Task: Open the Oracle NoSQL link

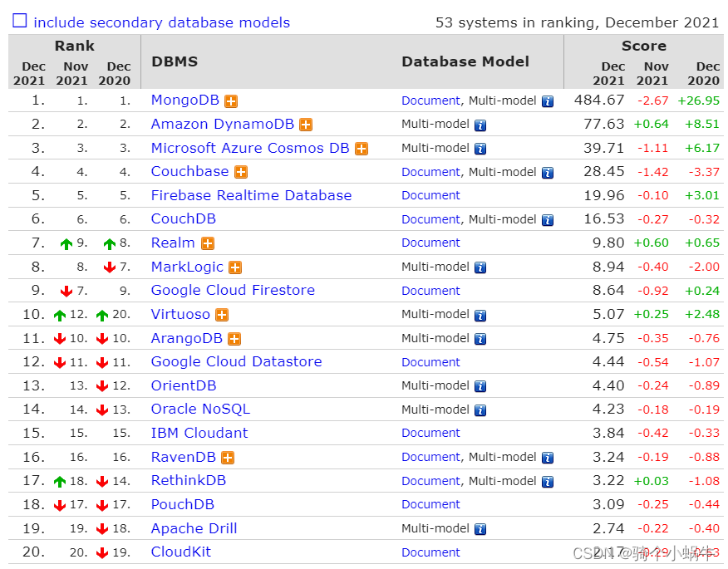Action: [x=200, y=410]
